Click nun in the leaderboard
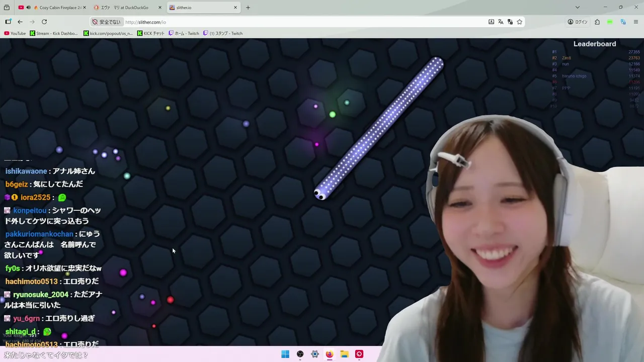Image resolution: width=644 pixels, height=362 pixels. coord(566,64)
